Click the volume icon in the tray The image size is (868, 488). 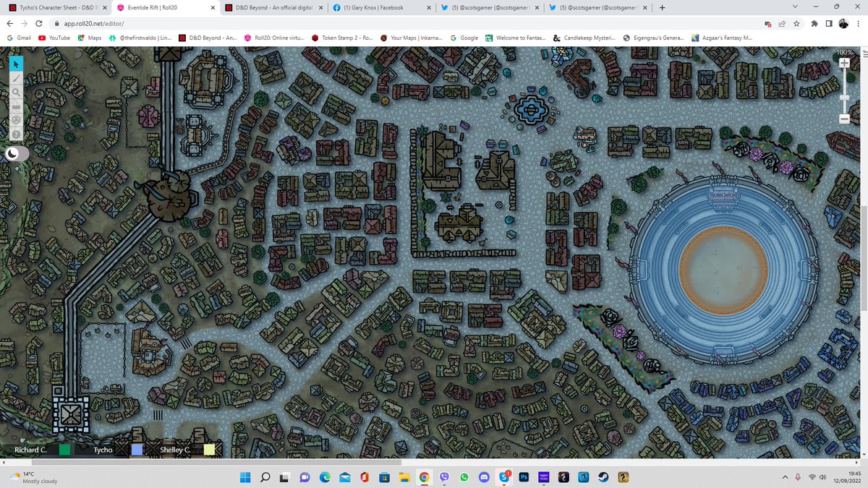coord(822,477)
